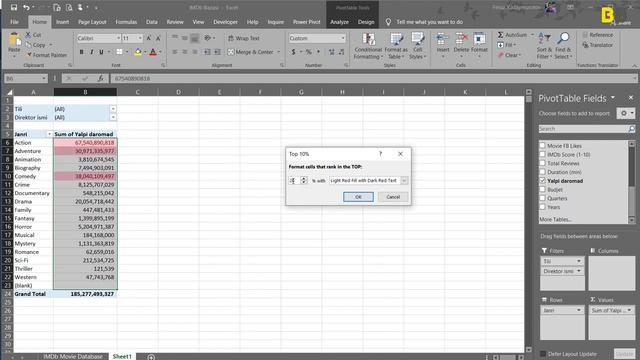Click the More Tables link
Viewport: 640px width, 360px height.
pyautogui.click(x=555, y=220)
